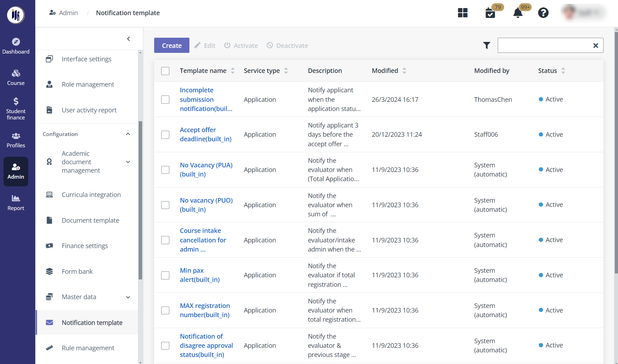Click the sidebar menu vertical scrollbar

coord(140,200)
